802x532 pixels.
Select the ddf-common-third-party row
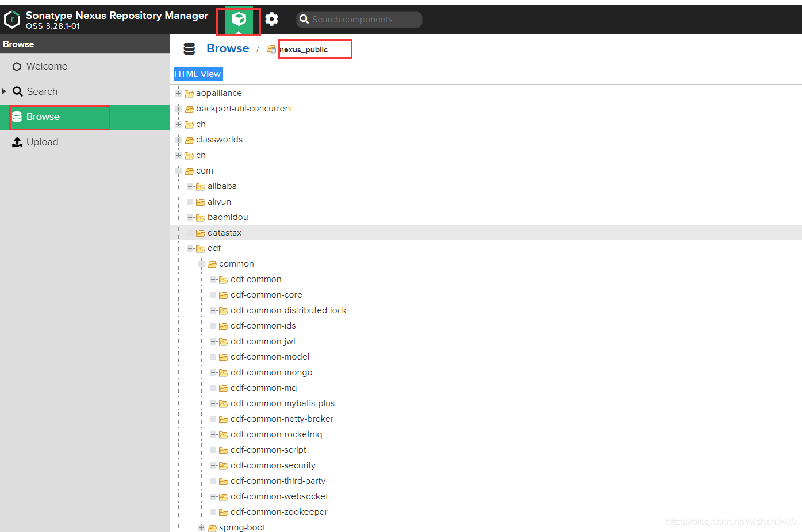coord(486,481)
